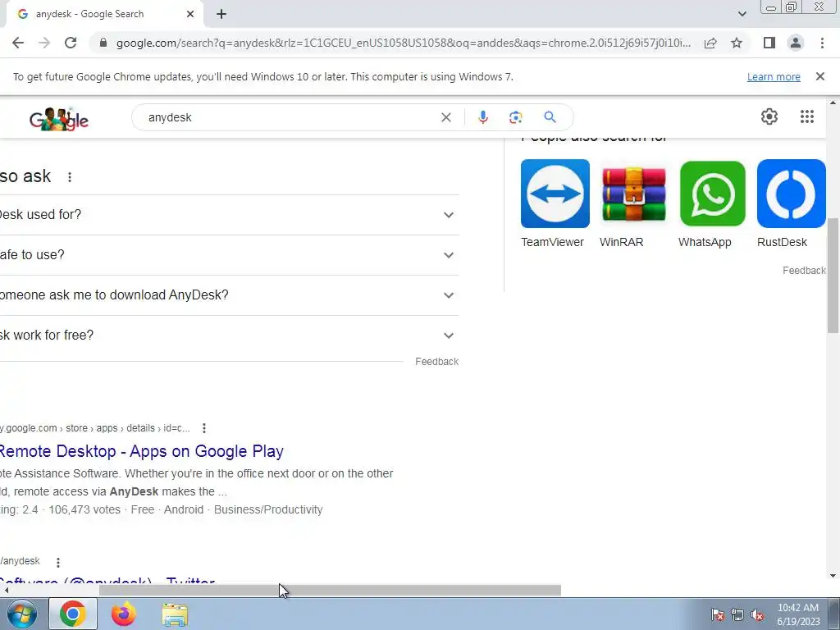
Task: Toggle the Chrome side panel
Action: coord(769,43)
